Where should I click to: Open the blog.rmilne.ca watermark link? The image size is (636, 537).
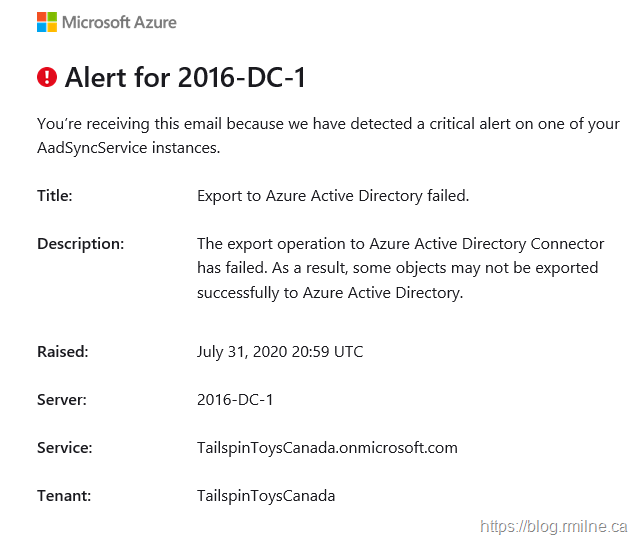(553, 526)
